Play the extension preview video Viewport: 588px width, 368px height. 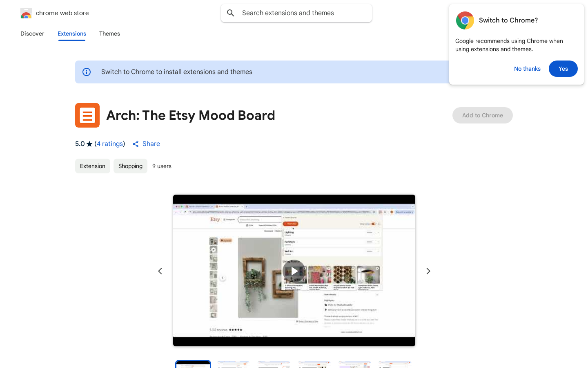point(294,271)
